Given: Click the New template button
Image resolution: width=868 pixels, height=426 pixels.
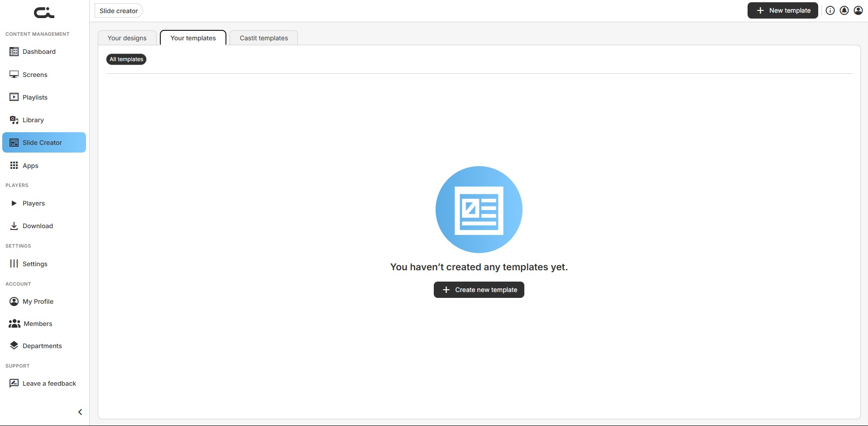Looking at the screenshot, I should 783,10.
